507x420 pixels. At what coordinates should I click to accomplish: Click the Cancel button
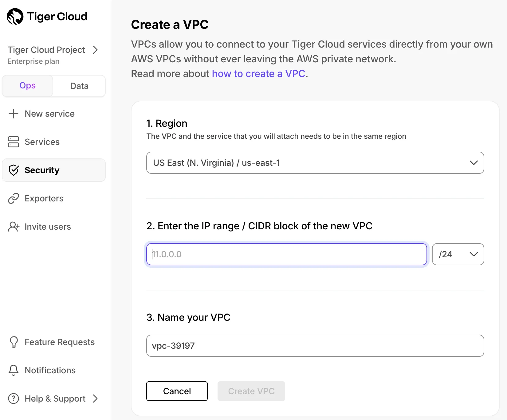coord(177,391)
